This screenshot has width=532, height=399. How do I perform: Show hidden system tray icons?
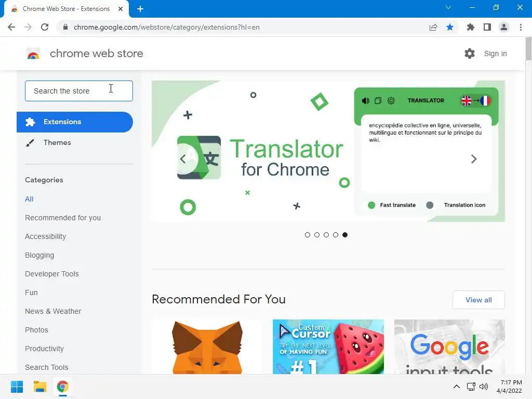[x=457, y=387]
